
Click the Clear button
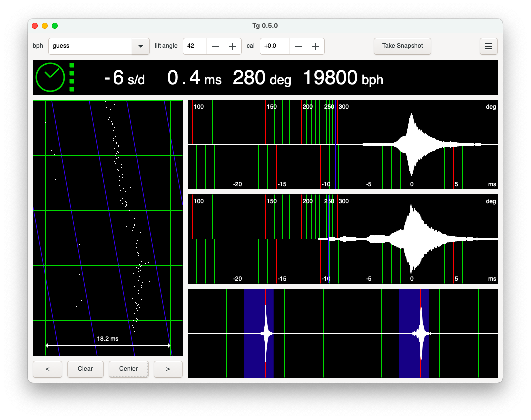tap(85, 369)
